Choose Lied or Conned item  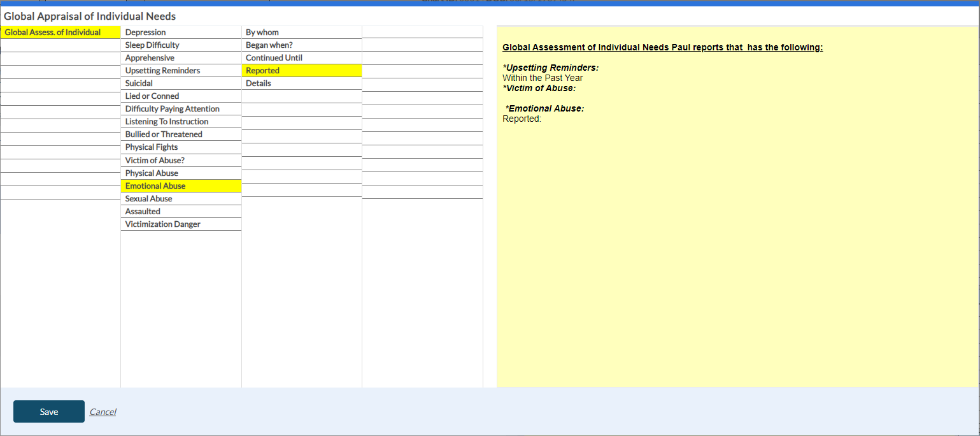(x=152, y=96)
